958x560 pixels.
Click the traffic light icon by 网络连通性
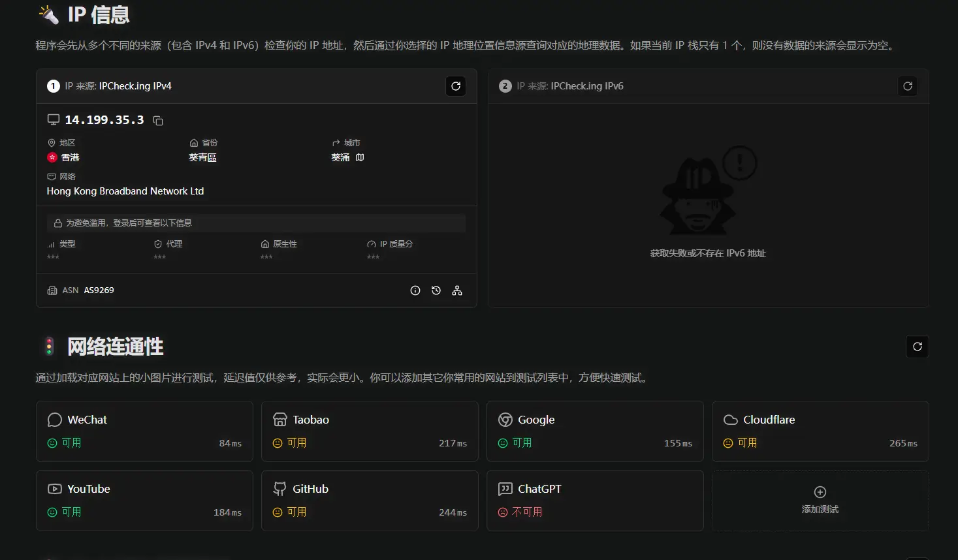pos(49,347)
